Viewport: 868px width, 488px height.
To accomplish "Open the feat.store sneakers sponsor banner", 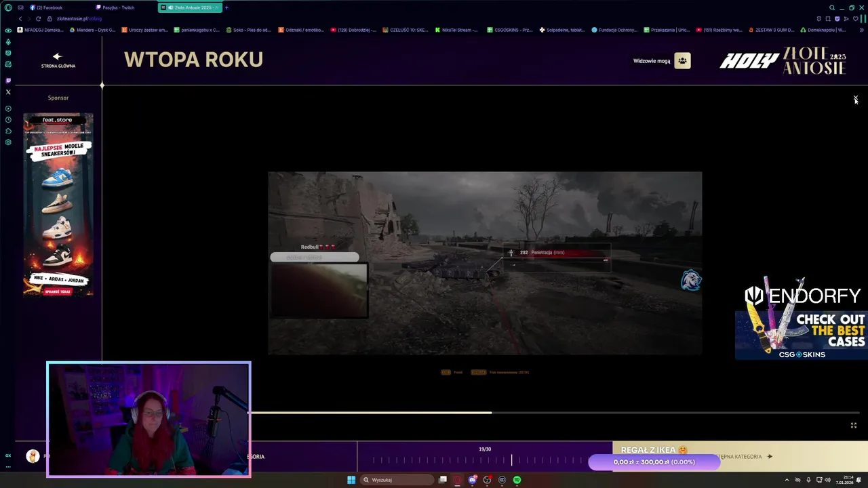I will coord(58,205).
